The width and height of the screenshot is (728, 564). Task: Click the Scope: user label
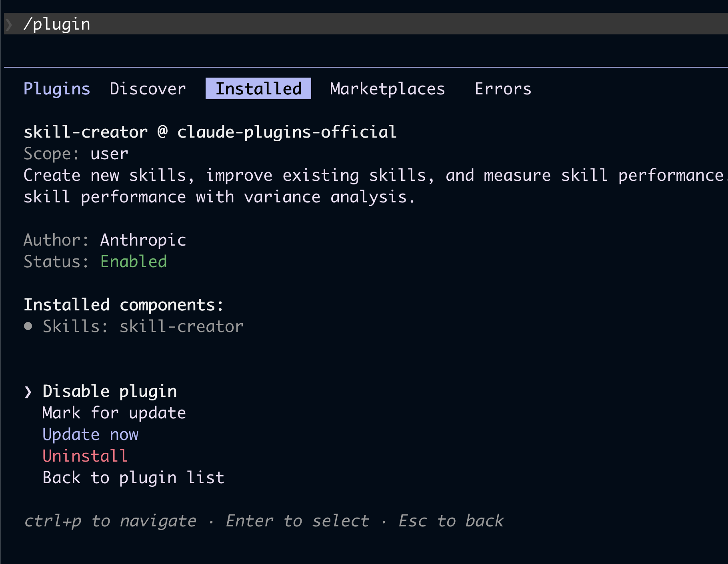click(x=76, y=154)
